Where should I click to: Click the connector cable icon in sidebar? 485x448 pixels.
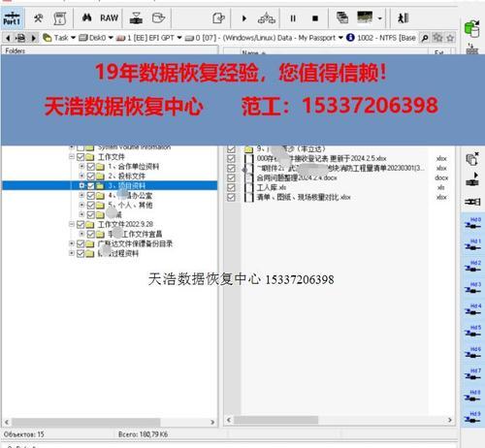pos(472,202)
